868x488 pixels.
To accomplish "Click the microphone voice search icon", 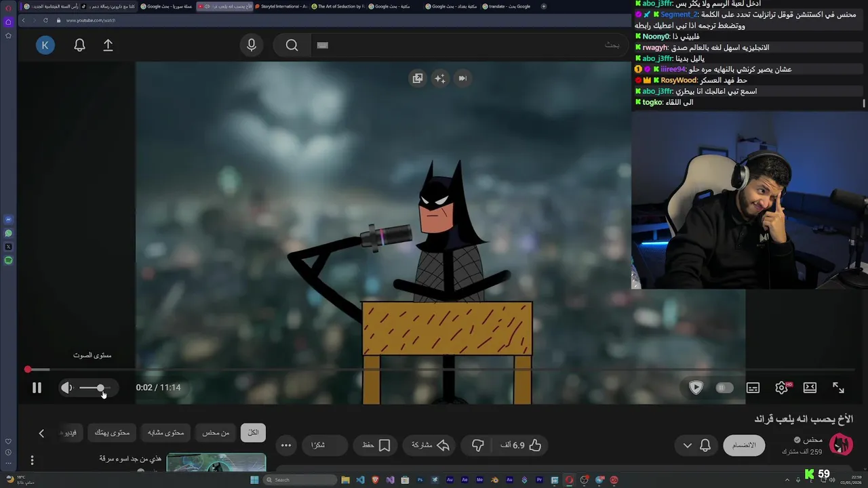I will (252, 45).
